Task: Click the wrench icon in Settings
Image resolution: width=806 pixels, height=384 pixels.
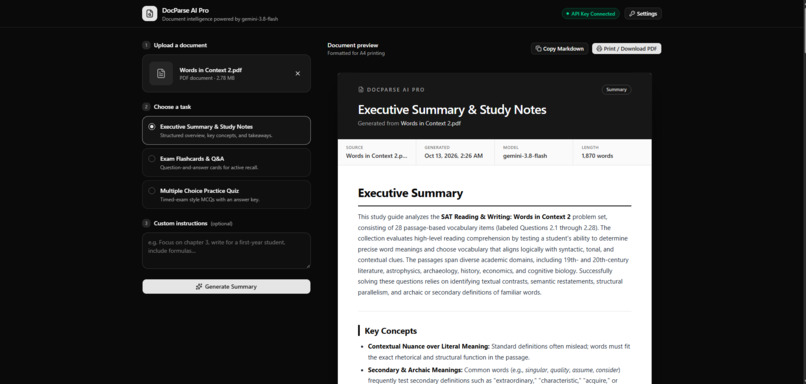Action: 632,14
